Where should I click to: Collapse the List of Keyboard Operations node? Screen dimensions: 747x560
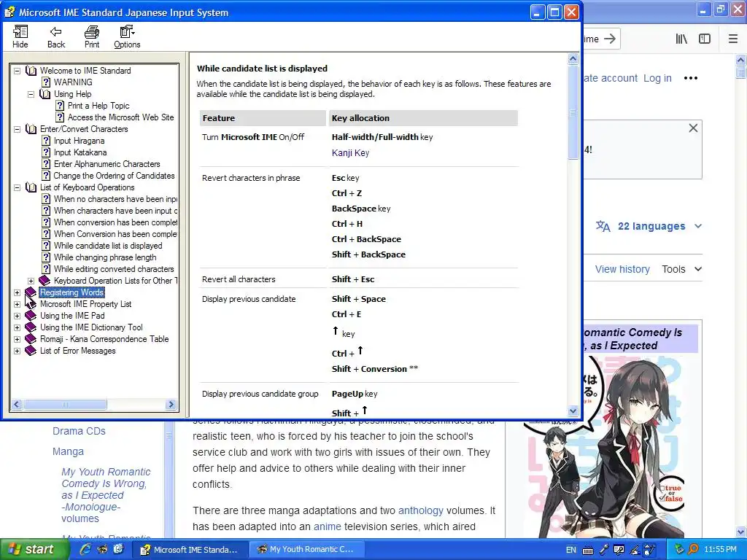click(x=18, y=187)
